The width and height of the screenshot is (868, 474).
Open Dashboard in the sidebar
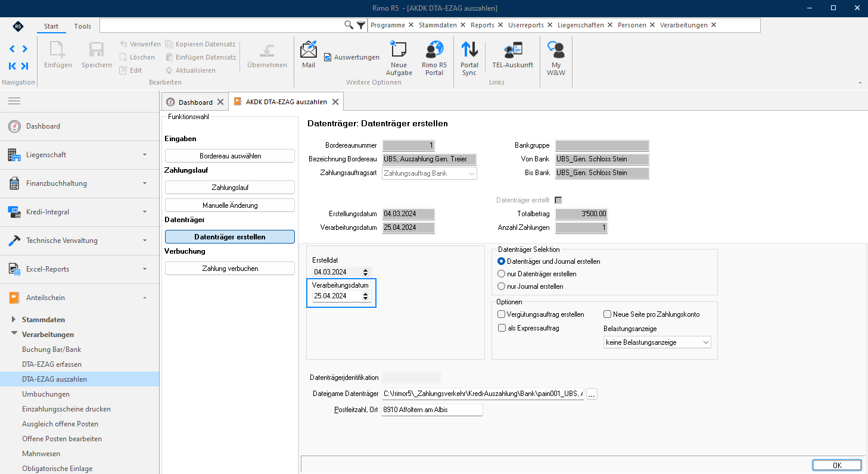click(79, 126)
